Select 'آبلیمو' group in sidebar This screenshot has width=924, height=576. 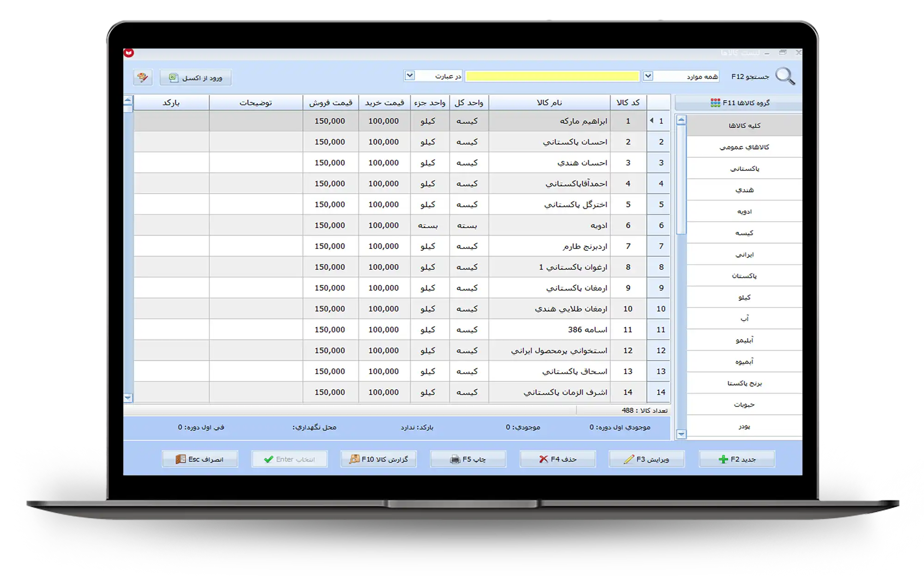pos(744,340)
